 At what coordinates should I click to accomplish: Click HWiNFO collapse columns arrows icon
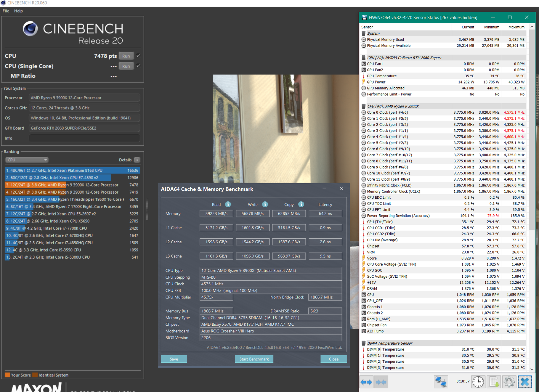coord(381,382)
